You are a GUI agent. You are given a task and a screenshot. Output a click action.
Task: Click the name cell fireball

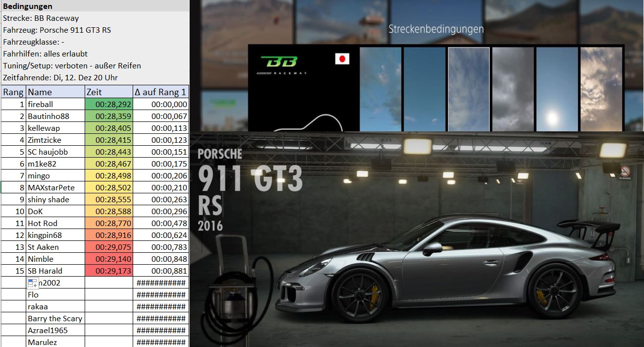[55, 104]
